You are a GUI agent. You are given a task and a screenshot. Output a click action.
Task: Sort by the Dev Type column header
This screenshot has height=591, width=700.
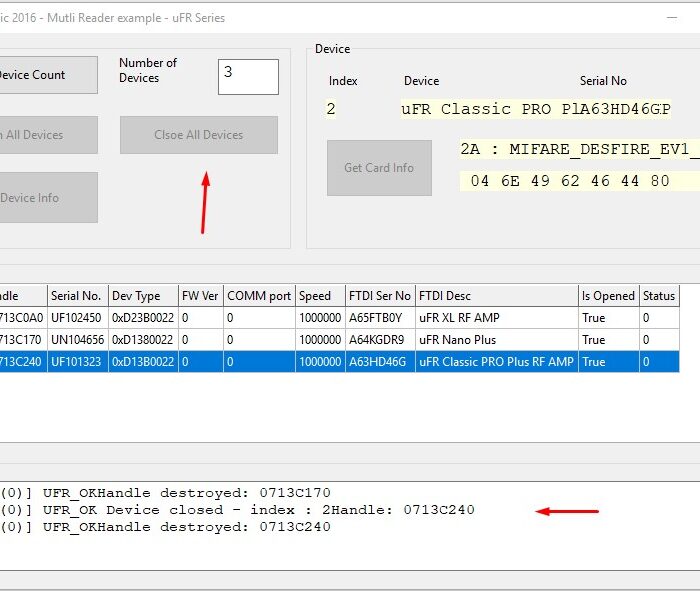143,296
